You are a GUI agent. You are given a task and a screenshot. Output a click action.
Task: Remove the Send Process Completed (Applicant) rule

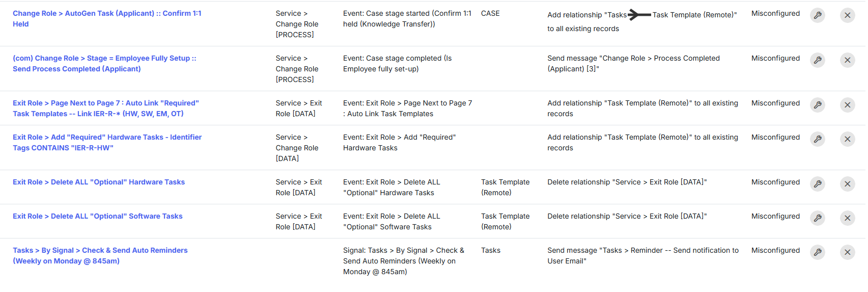click(848, 60)
